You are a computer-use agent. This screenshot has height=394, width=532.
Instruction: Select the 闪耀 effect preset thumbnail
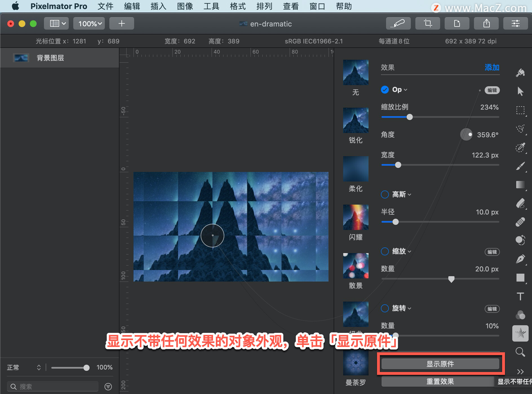pyautogui.click(x=356, y=217)
